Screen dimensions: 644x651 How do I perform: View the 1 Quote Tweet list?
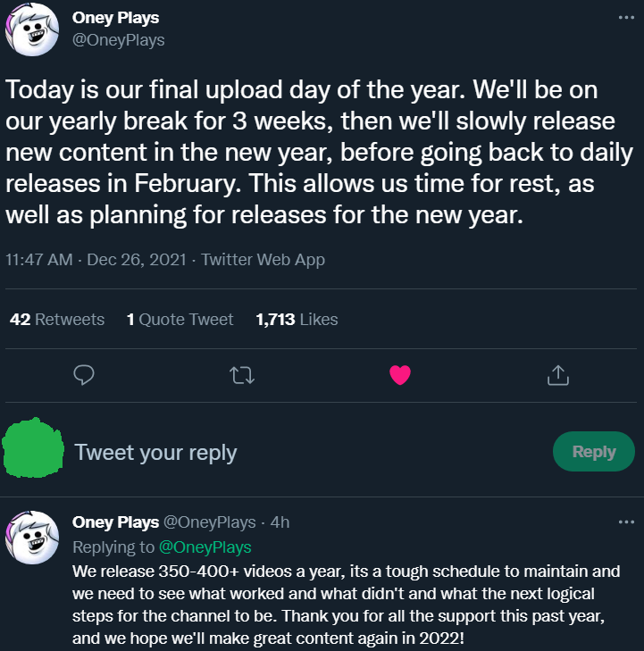click(180, 320)
